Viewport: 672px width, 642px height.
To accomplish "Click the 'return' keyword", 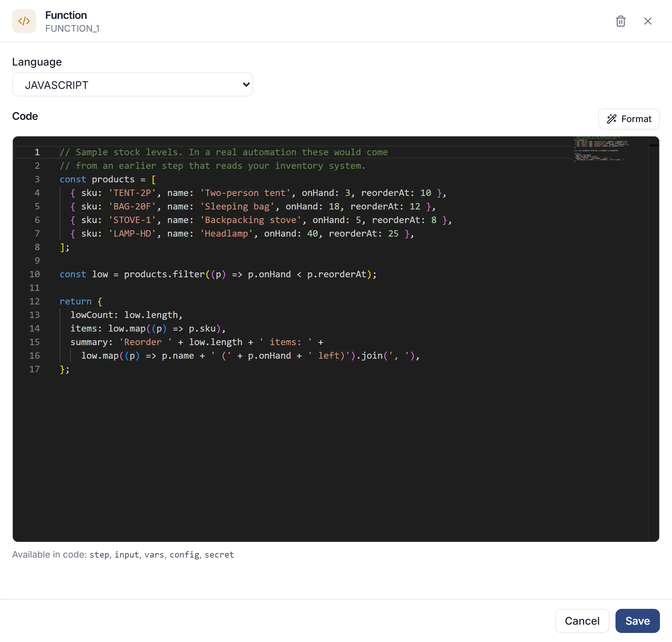I will [x=76, y=301].
